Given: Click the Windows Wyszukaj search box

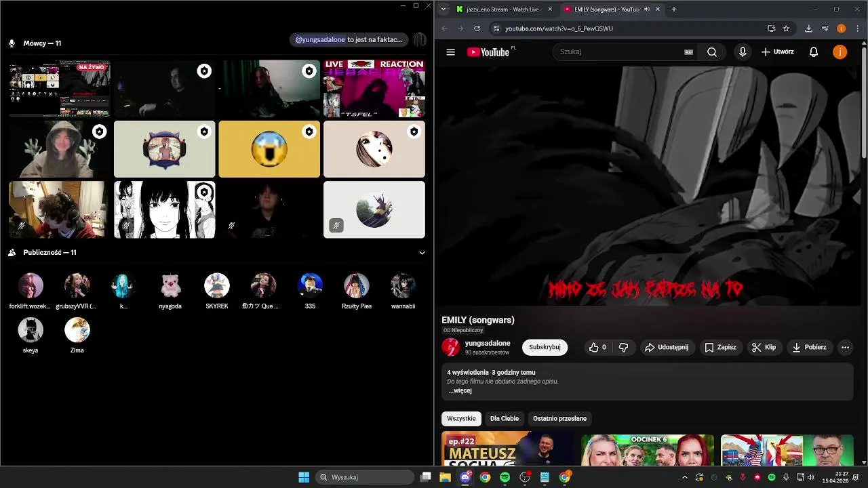Looking at the screenshot, I should click(x=365, y=477).
